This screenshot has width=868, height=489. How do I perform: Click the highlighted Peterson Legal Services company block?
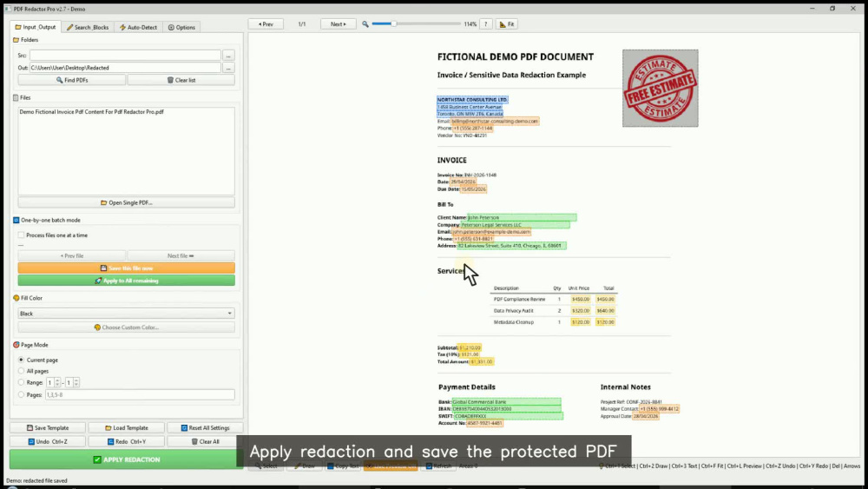click(515, 225)
